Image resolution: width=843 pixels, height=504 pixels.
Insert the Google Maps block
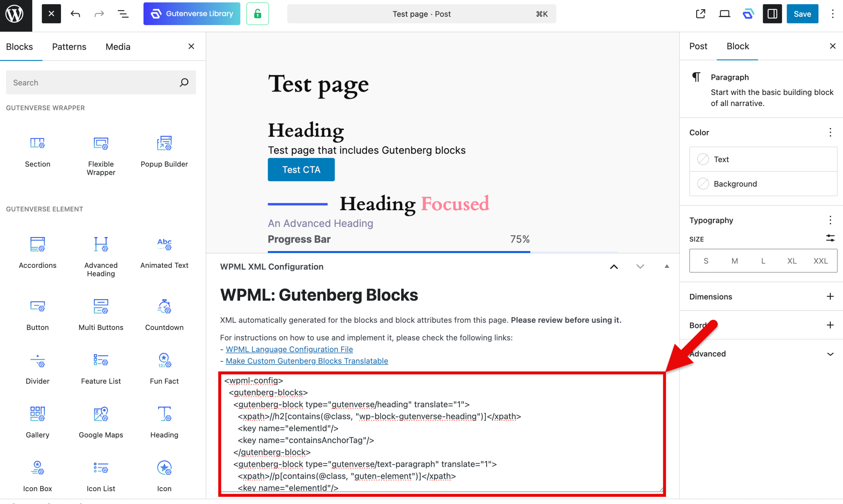[x=101, y=422]
